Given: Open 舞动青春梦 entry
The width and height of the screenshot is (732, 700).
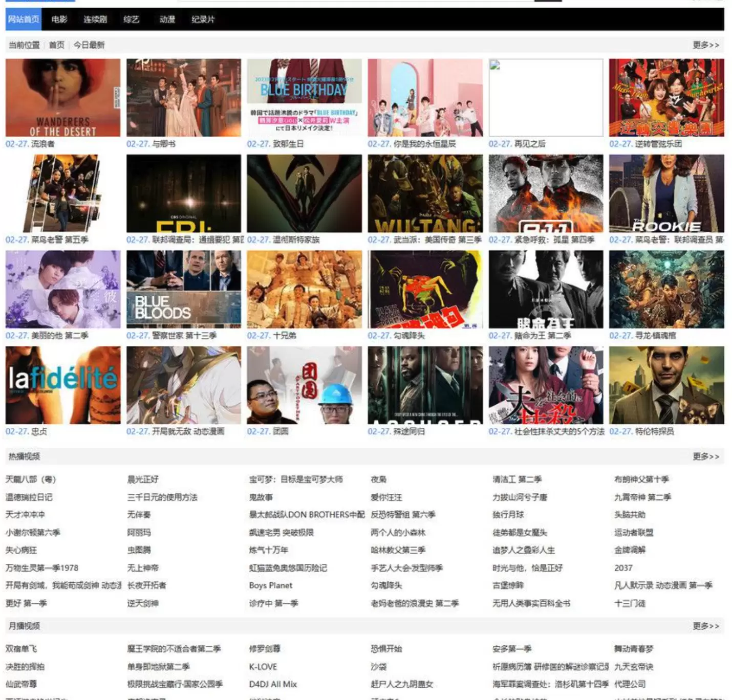Looking at the screenshot, I should pos(634,649).
